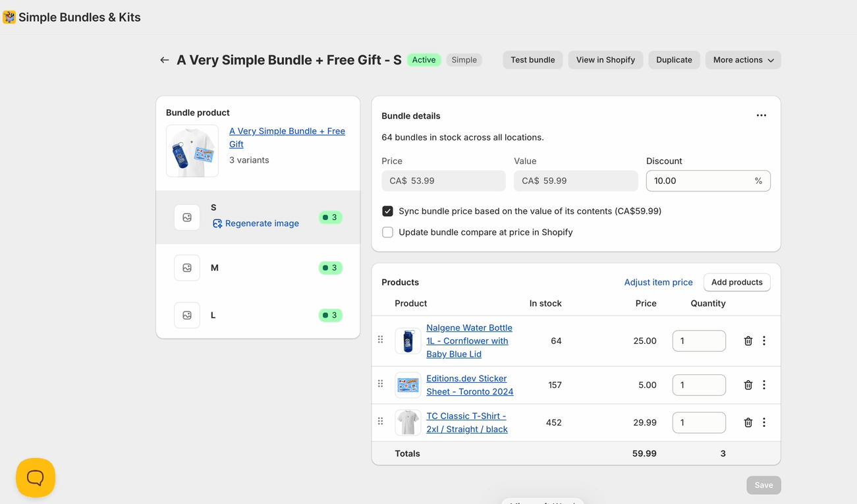
Task: Click the Active status badge
Action: [x=424, y=60]
